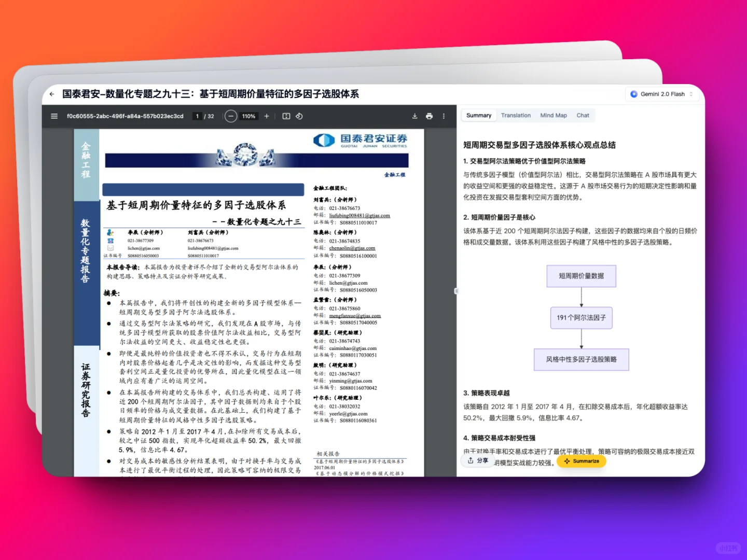Click the back arrow beside the report title

(x=51, y=94)
